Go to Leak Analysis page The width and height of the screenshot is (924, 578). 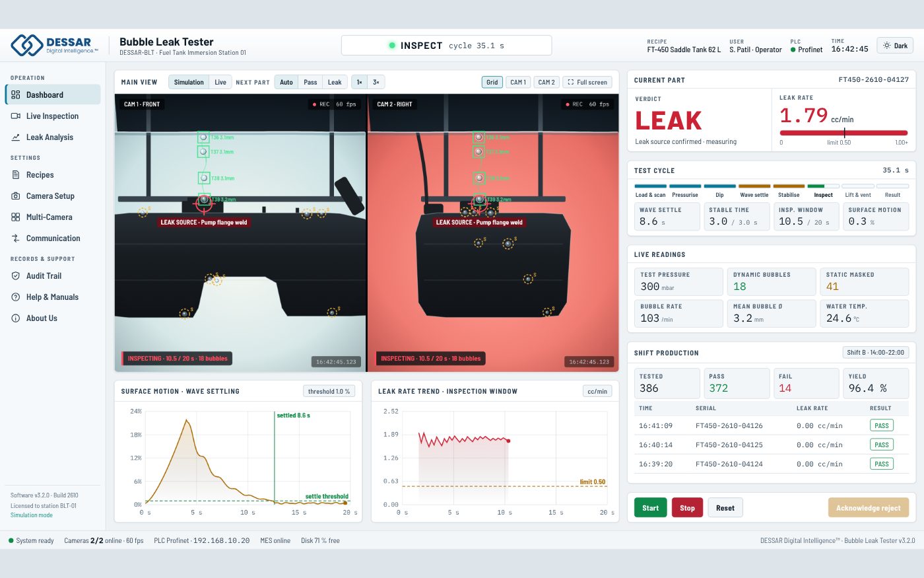(x=53, y=137)
